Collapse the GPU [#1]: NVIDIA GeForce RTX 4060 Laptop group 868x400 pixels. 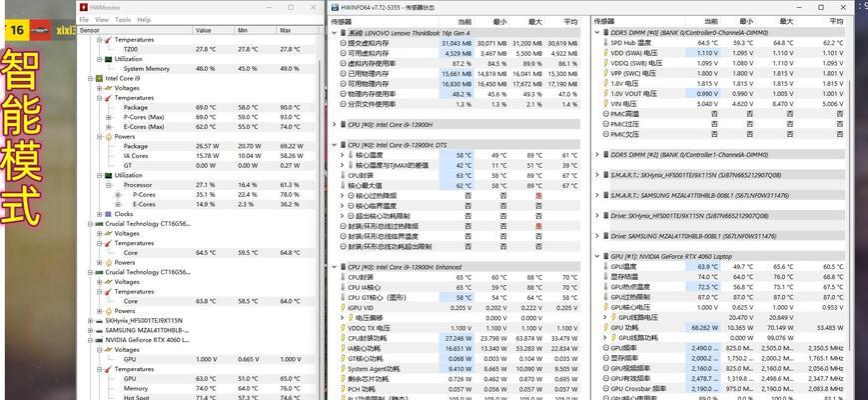click(x=597, y=257)
